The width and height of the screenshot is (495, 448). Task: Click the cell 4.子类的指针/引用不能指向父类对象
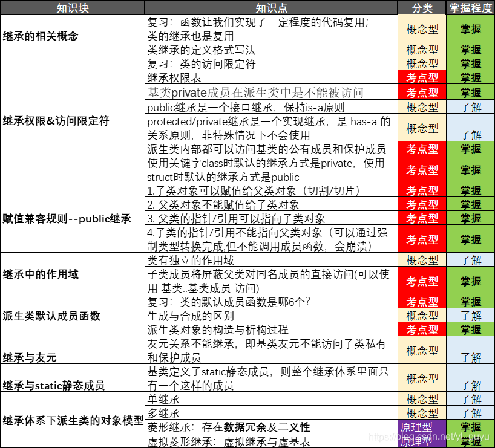coord(271,239)
